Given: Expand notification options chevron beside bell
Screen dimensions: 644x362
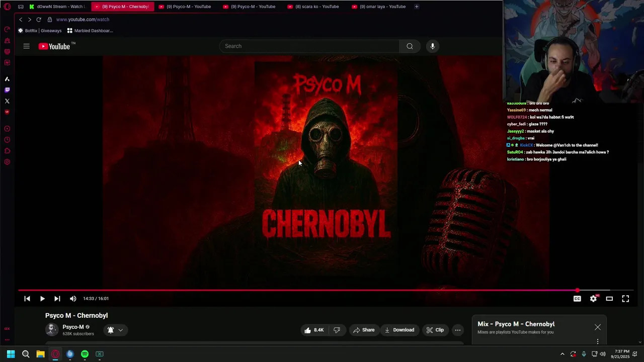Looking at the screenshot, I should click(121, 330).
